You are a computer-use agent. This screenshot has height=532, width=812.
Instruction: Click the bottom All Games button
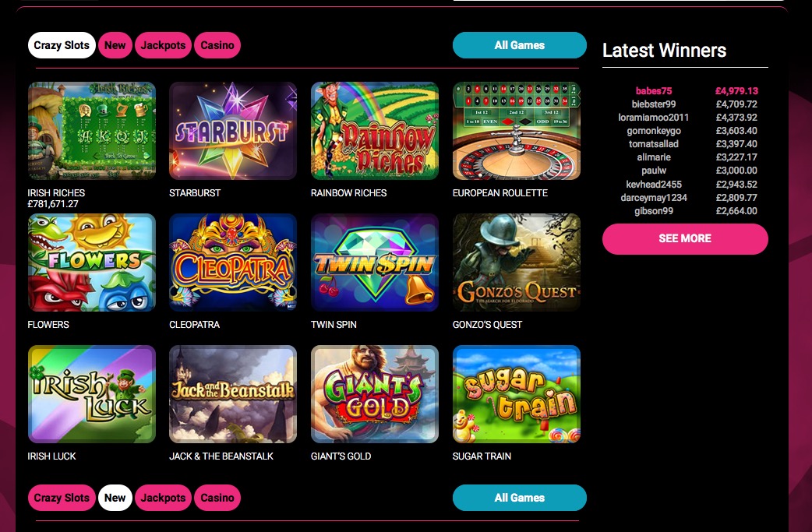coord(520,498)
